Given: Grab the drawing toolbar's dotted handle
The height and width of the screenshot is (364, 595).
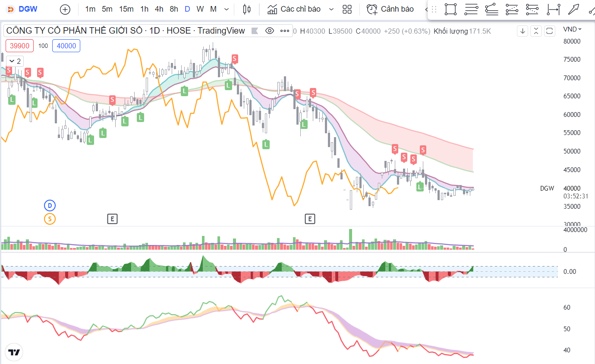Looking at the screenshot, I should [434, 9].
